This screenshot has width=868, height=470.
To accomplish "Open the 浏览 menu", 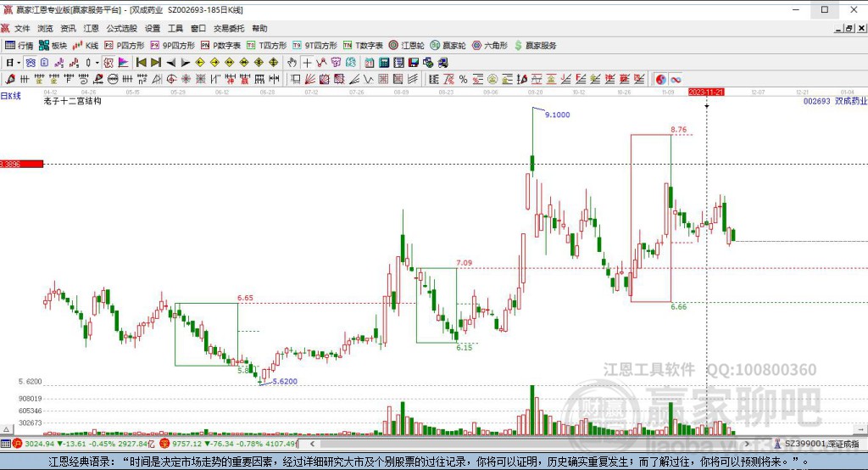I will coord(46,28).
